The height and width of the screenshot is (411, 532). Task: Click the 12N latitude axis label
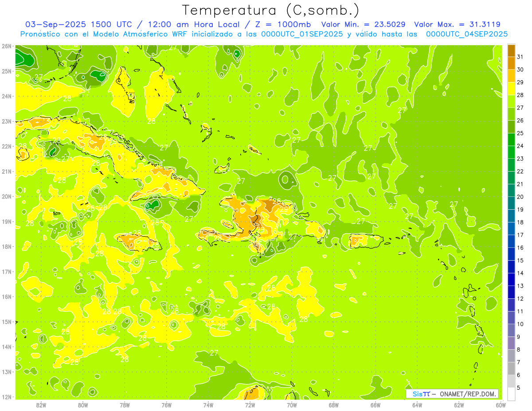click(7, 397)
